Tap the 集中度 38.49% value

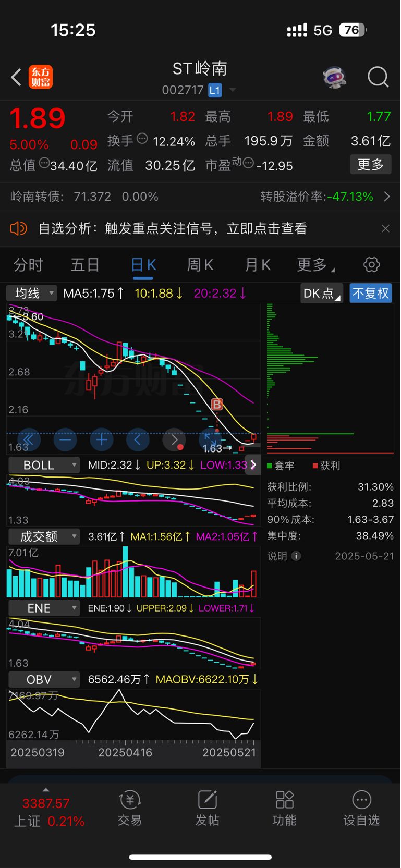375,535
